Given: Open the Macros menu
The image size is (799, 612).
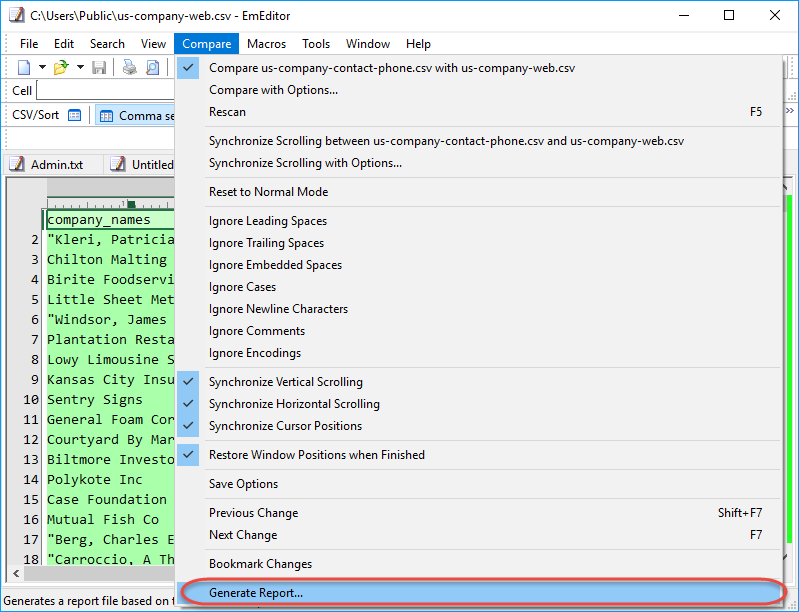Looking at the screenshot, I should click(267, 44).
